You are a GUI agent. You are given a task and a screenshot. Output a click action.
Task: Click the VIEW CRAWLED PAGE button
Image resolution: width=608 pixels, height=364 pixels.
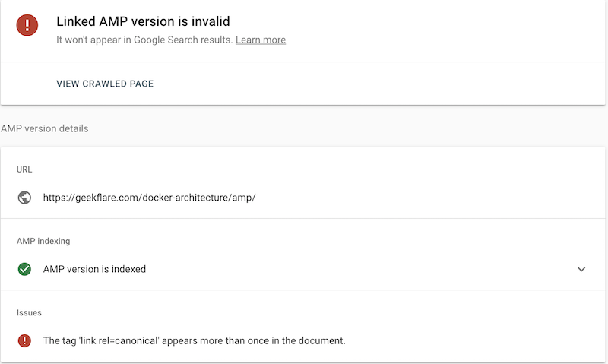coord(105,84)
